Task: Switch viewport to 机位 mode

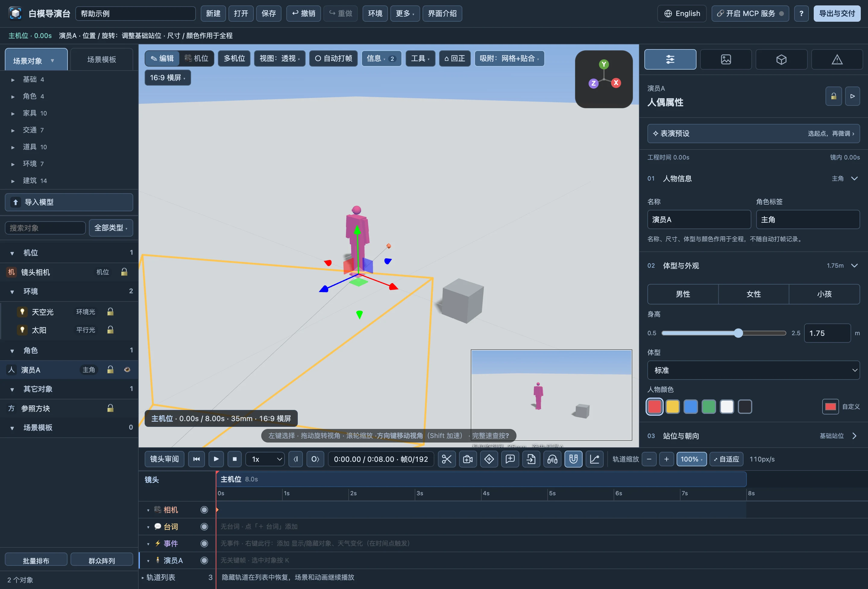Action: [196, 58]
